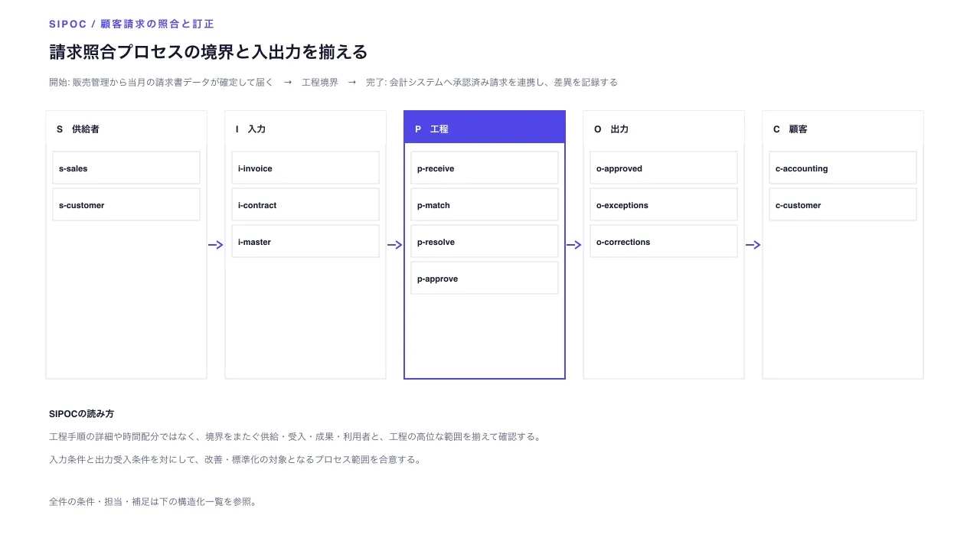Click the highlighted P 工程 header
980x551 pixels.
click(485, 128)
